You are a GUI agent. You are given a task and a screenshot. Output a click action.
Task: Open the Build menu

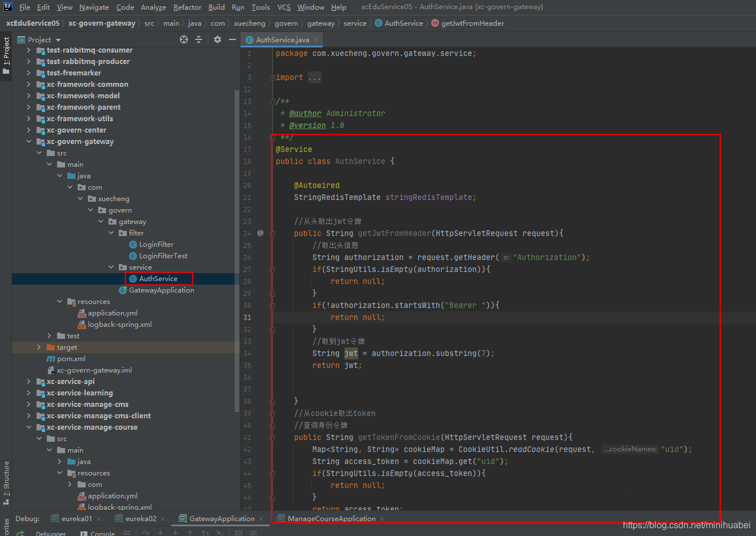pos(216,7)
